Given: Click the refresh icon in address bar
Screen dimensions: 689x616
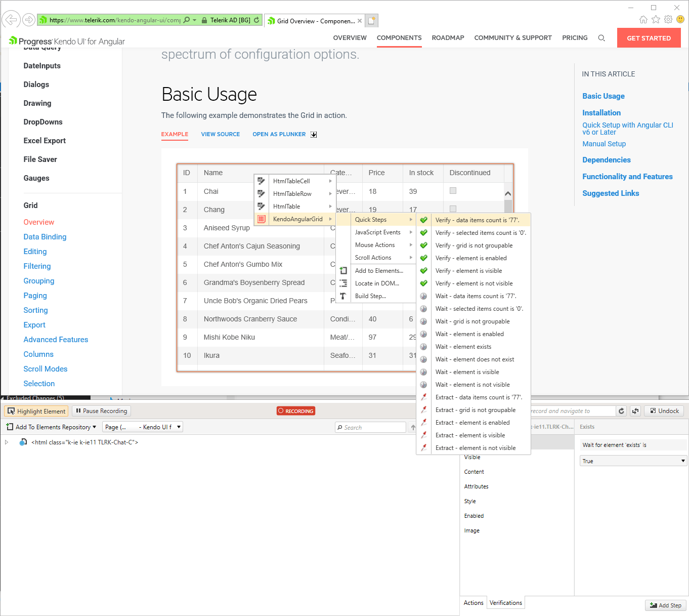Looking at the screenshot, I should (x=256, y=20).
